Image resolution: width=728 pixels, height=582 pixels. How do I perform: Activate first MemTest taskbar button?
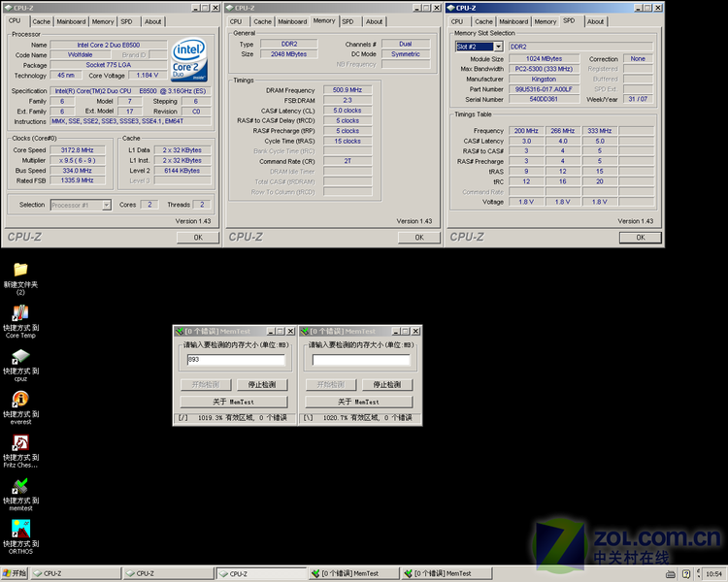354,573
